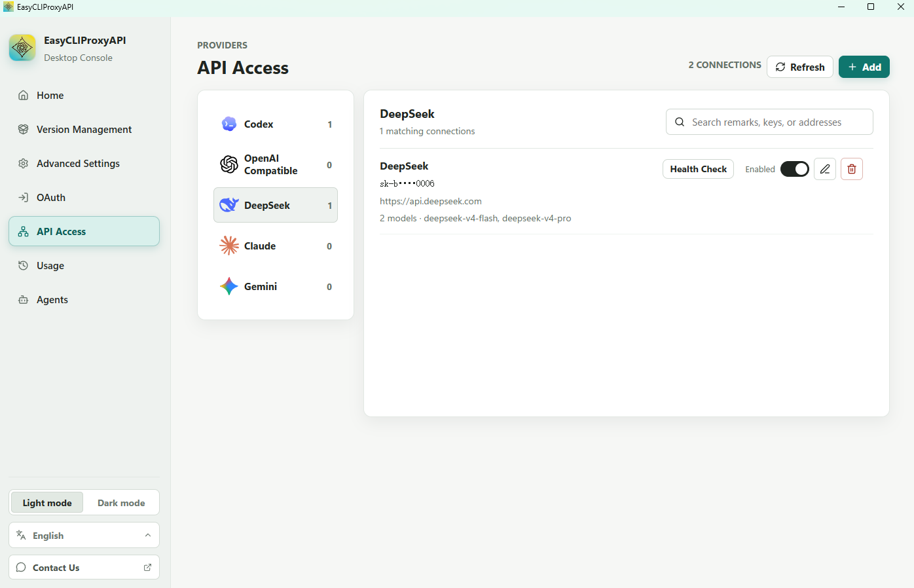
Task: Switch to Dark mode
Action: [121, 503]
